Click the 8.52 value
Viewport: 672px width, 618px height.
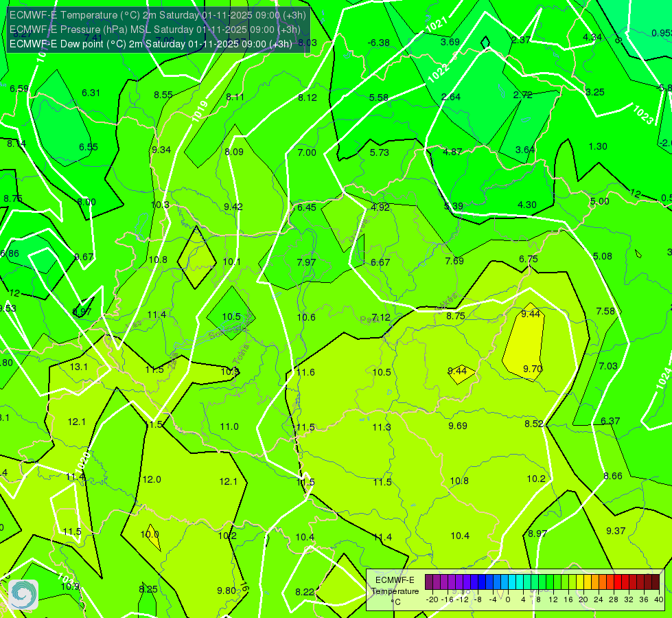534,424
